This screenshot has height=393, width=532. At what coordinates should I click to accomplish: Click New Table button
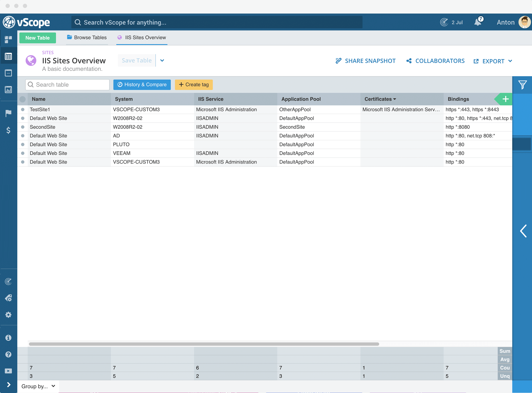click(x=37, y=38)
